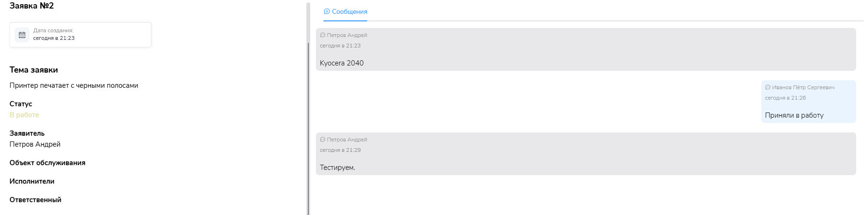Click the sender name Иванов Пётр Сергеевич
Viewport: 868px width, 215px height.
[x=803, y=87]
